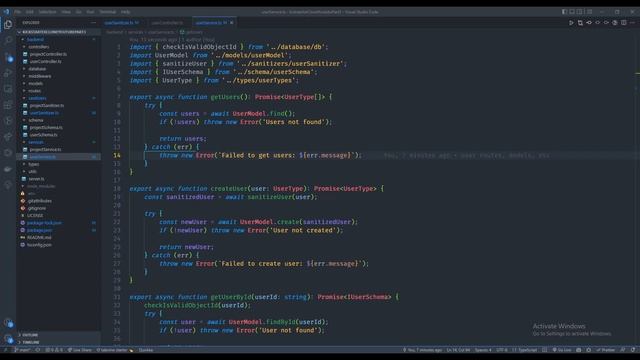
Task: Open Source Control view with badge
Action: tap(8, 57)
